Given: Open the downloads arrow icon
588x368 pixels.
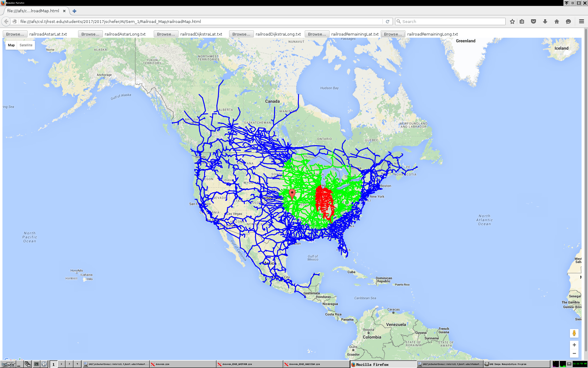Looking at the screenshot, I should click(x=545, y=21).
